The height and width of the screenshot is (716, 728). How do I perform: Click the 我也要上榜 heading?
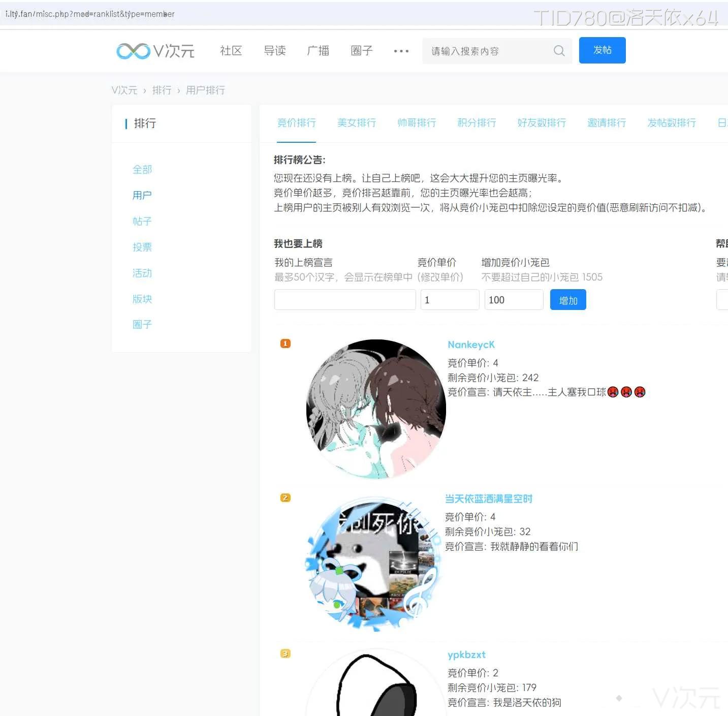click(298, 243)
